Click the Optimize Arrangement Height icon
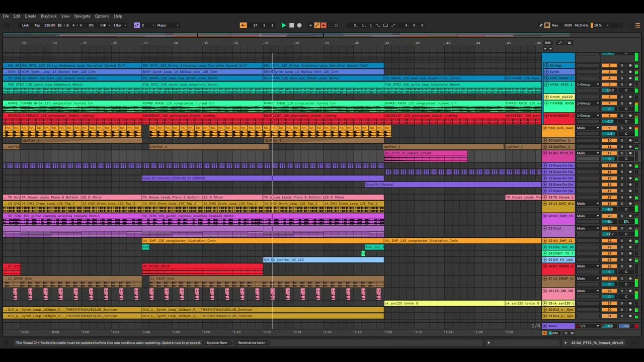This screenshot has width=644, height=362. coord(560,43)
